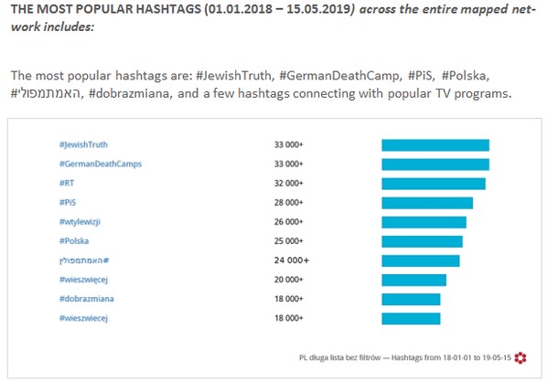Click the blue bar next to #GermanDeathCamps
This screenshot has width=558, height=392.
(435, 164)
